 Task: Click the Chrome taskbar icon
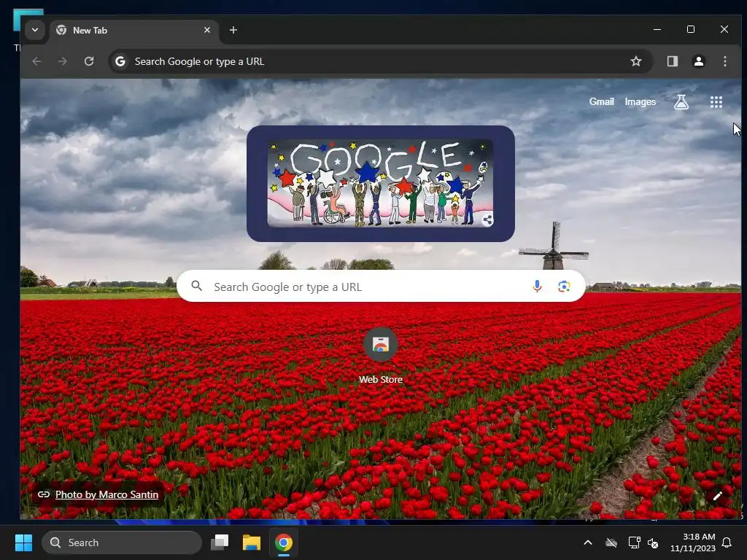tap(284, 542)
